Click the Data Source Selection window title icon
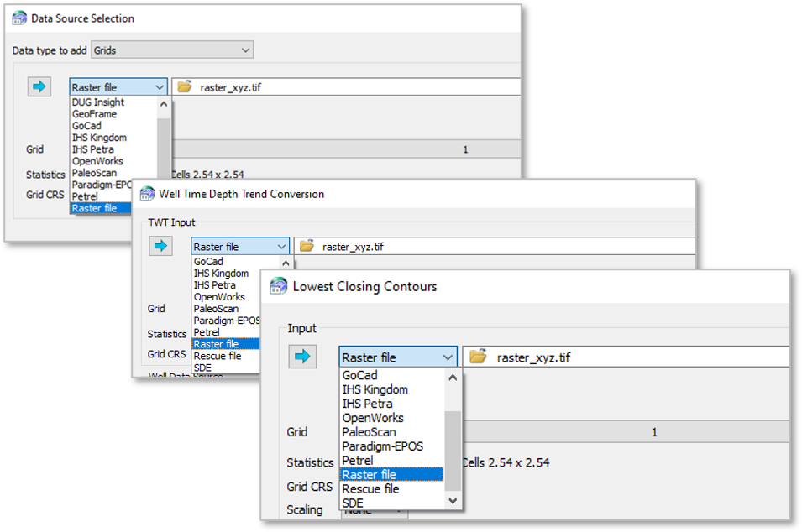This screenshot has height=532, width=802. coord(19,18)
